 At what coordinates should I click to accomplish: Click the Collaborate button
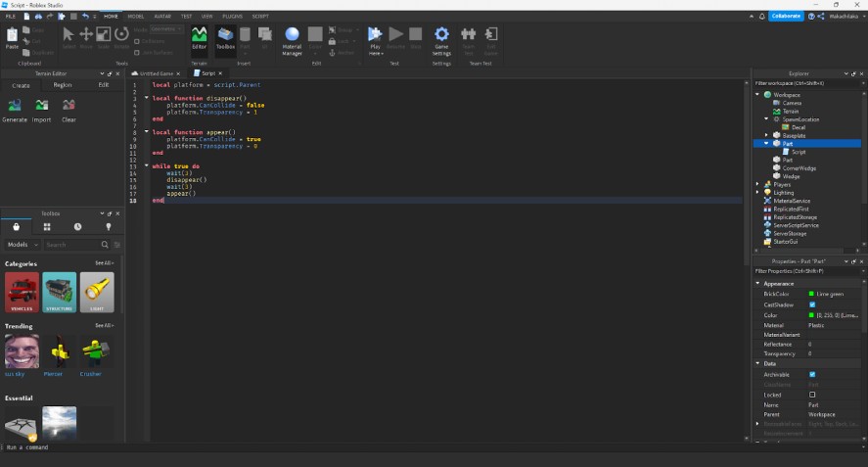786,16
